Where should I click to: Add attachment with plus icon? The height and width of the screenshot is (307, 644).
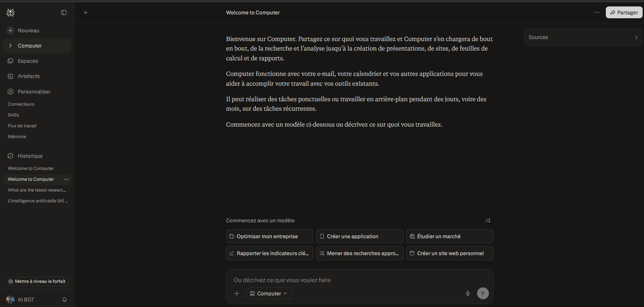coord(237,293)
